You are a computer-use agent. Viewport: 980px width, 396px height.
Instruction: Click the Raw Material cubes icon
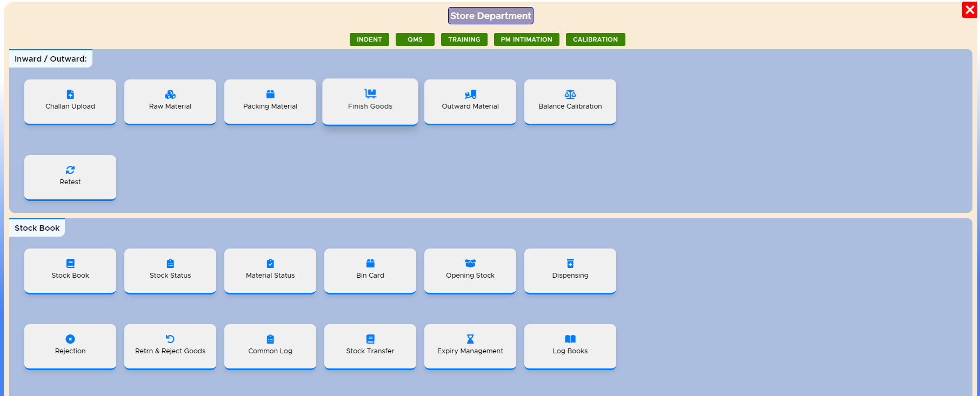(x=170, y=95)
